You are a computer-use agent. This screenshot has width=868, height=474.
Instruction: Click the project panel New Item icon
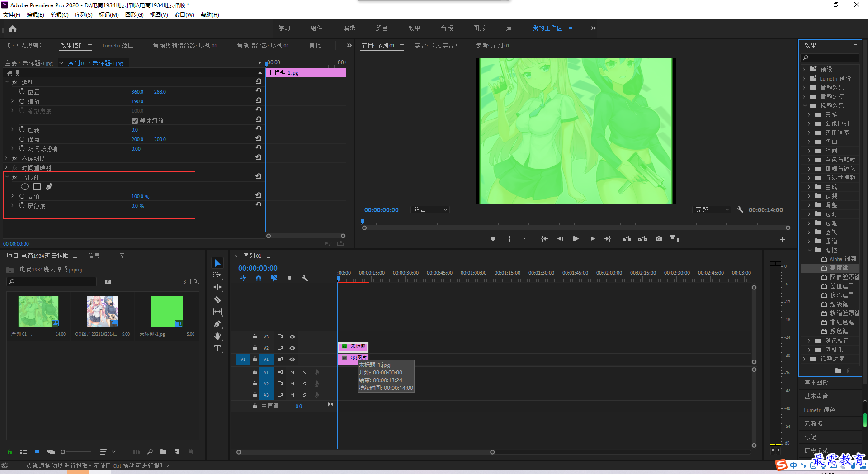177,451
